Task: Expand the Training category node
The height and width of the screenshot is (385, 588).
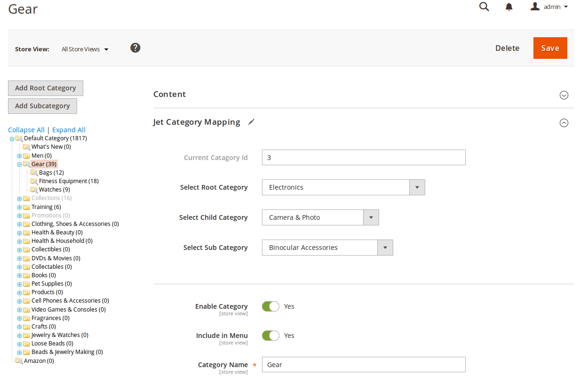Action: 19,207
